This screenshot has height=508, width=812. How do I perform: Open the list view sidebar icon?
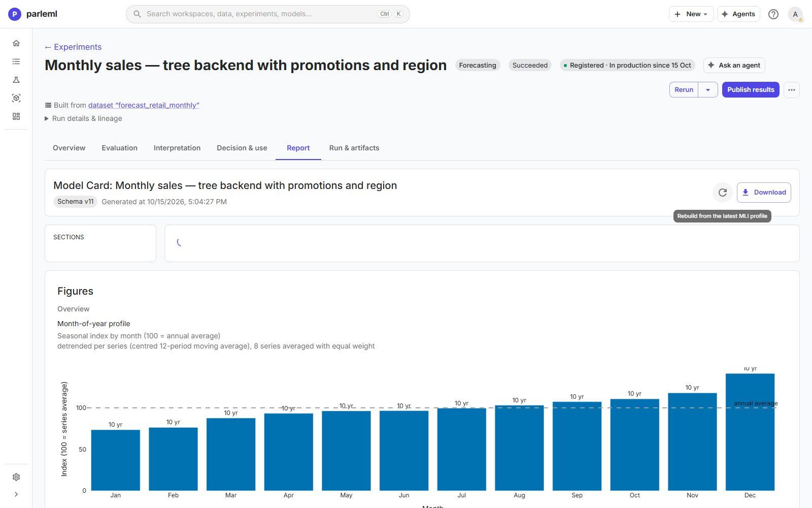pos(16,61)
